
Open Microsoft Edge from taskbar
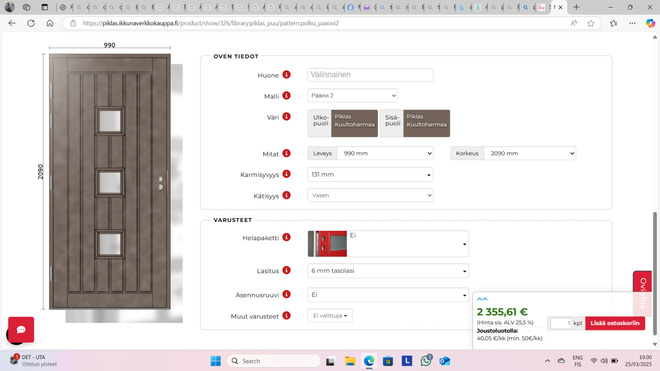369,361
